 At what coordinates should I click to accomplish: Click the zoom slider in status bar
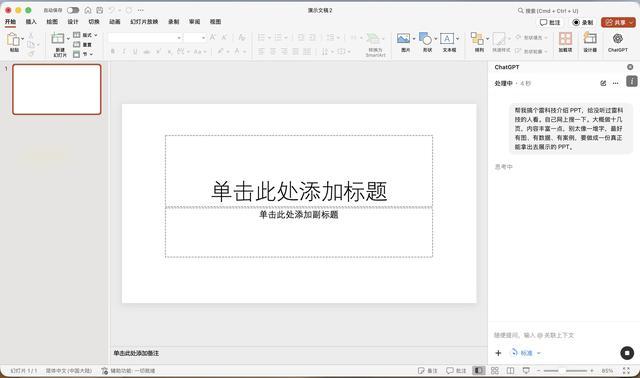point(565,371)
